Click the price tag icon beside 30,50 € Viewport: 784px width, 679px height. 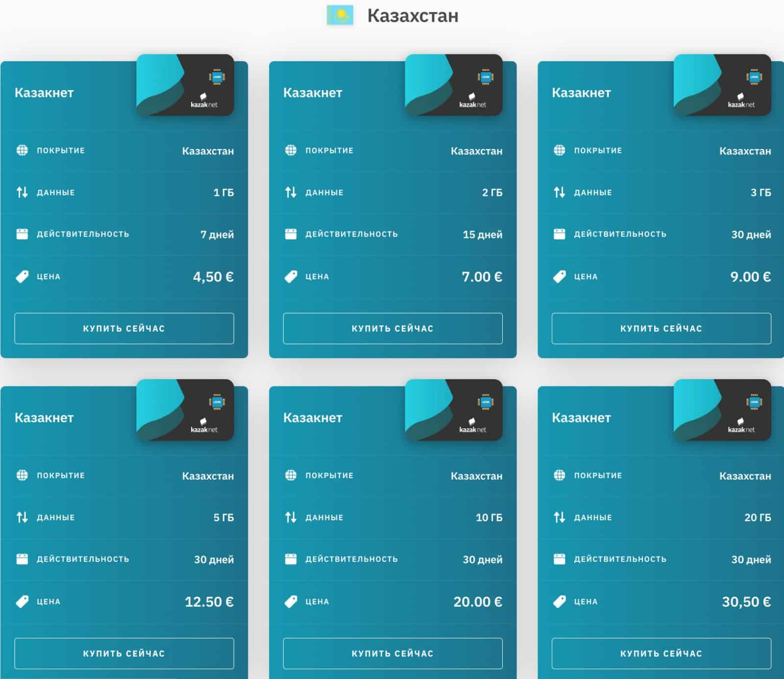(559, 601)
